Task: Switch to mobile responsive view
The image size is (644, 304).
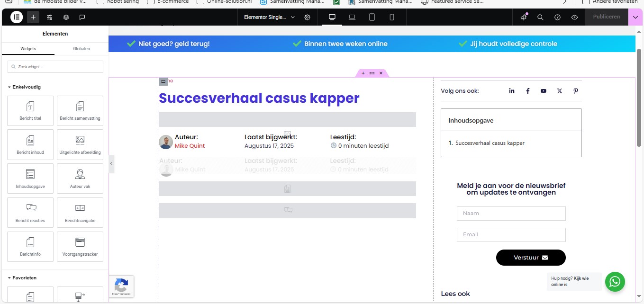Action: (x=392, y=17)
